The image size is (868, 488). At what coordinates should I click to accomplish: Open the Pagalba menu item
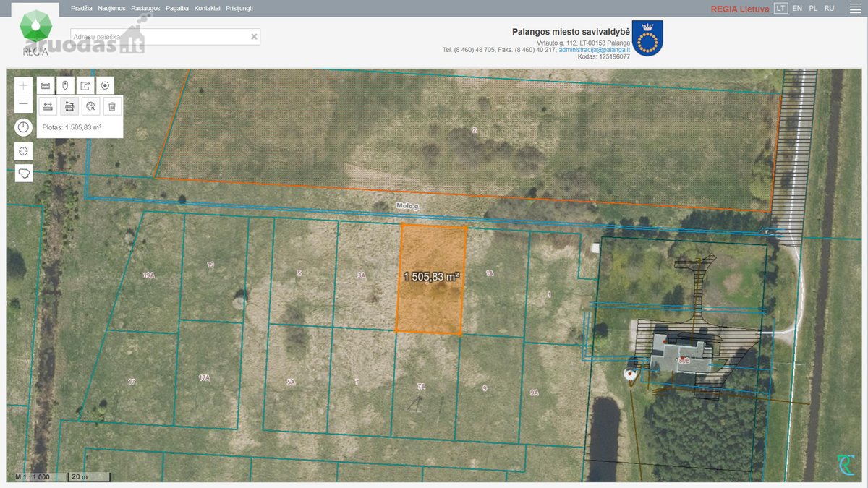177,8
